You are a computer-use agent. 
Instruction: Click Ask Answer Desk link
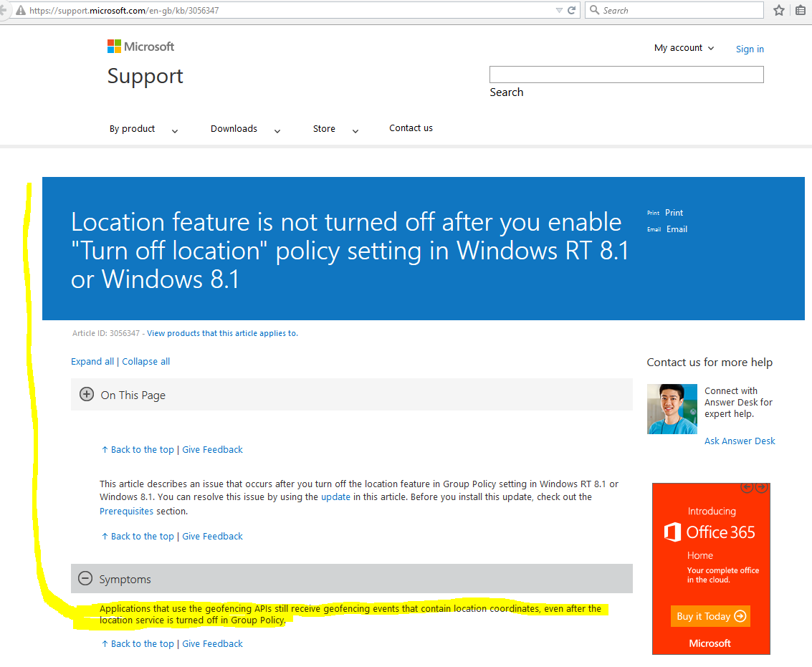(740, 441)
